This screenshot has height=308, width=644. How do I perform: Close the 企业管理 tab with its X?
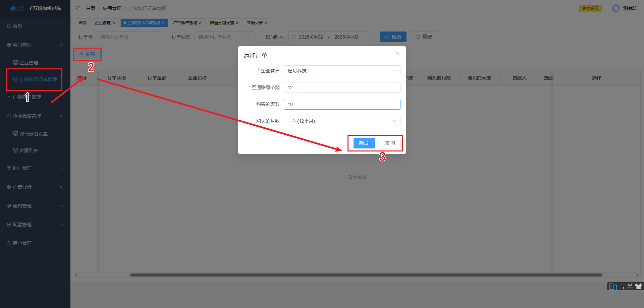coord(114,23)
